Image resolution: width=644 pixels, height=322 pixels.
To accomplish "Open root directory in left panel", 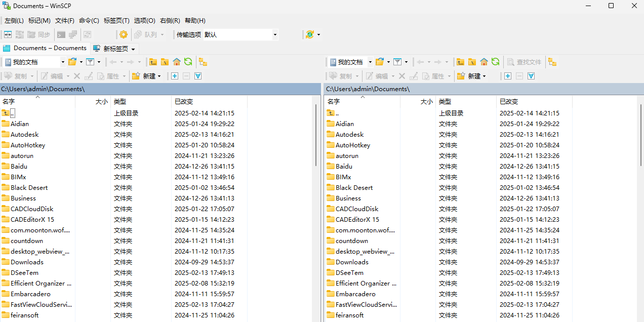I will click(x=165, y=62).
